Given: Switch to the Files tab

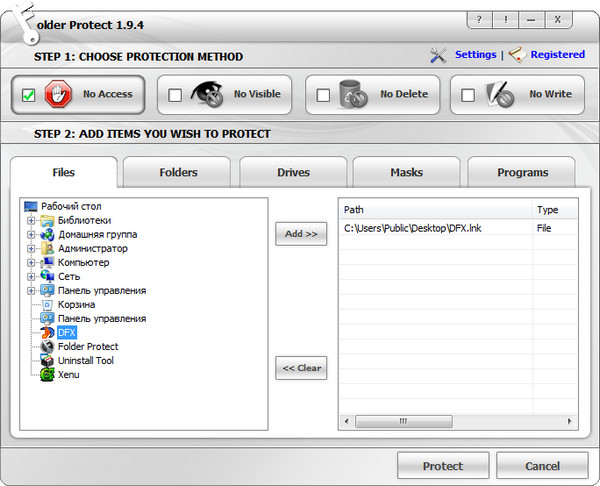Looking at the screenshot, I should pos(64,172).
